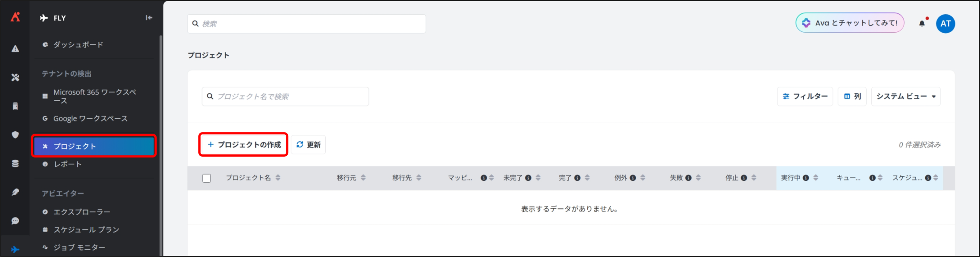Open the AT user avatar menu
Viewport: 980px width, 257px height.
pos(945,24)
